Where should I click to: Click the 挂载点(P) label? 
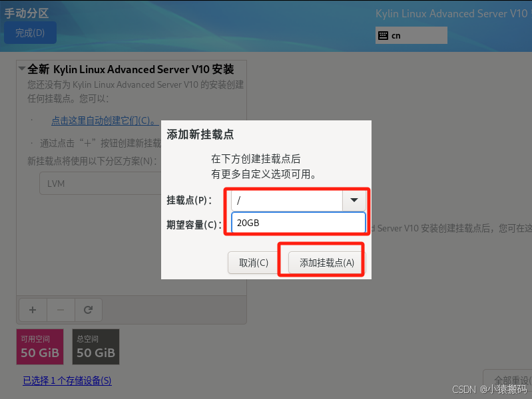tap(189, 200)
